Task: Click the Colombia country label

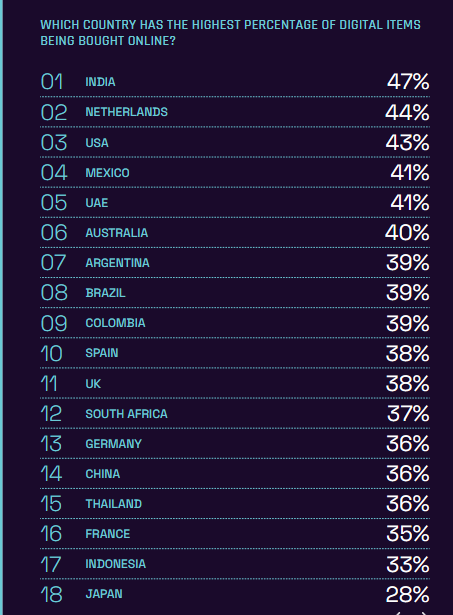Action: pyautogui.click(x=115, y=323)
